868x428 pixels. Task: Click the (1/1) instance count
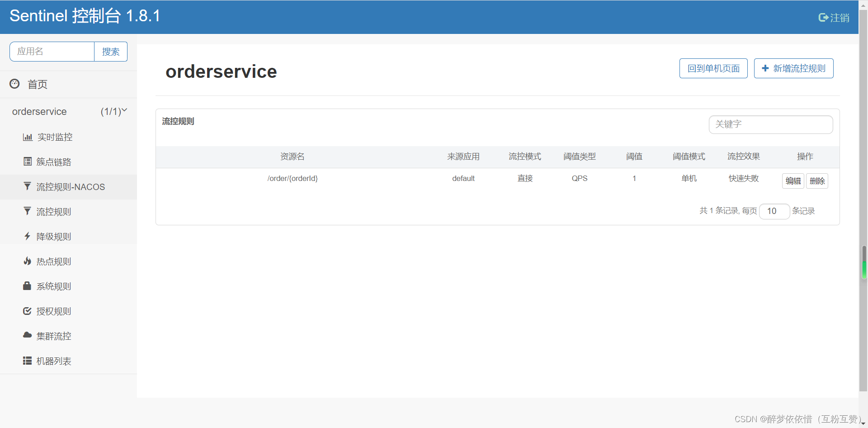point(111,111)
